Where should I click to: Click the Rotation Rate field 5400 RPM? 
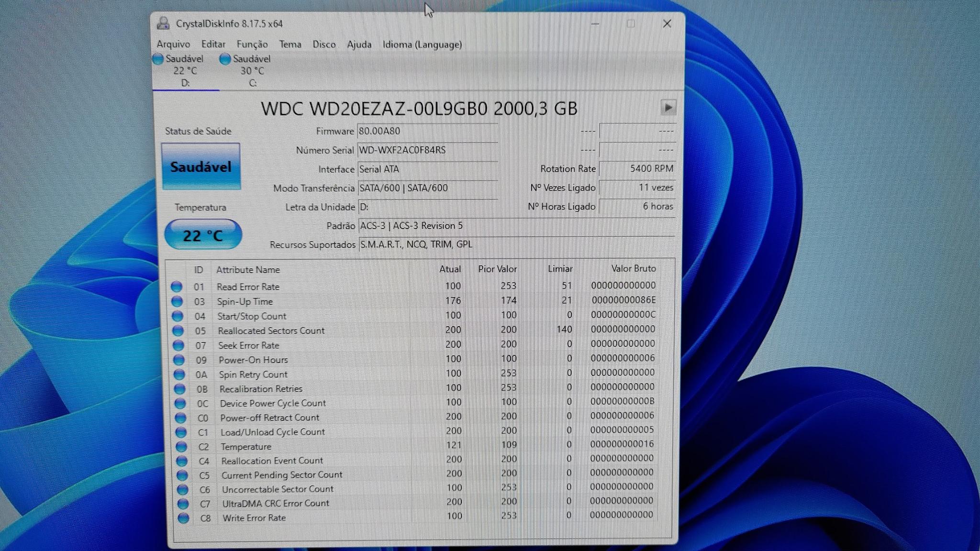tap(637, 169)
